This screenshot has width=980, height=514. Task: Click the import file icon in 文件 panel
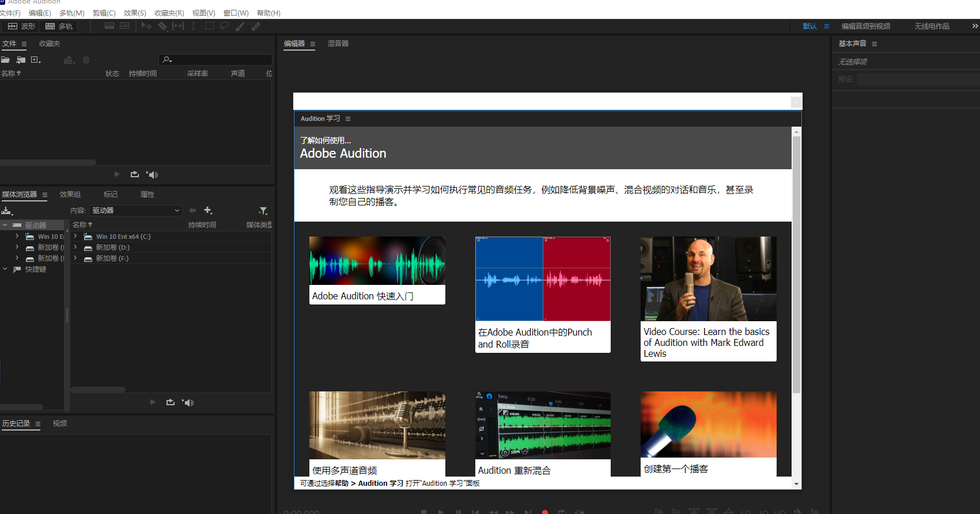pos(21,60)
